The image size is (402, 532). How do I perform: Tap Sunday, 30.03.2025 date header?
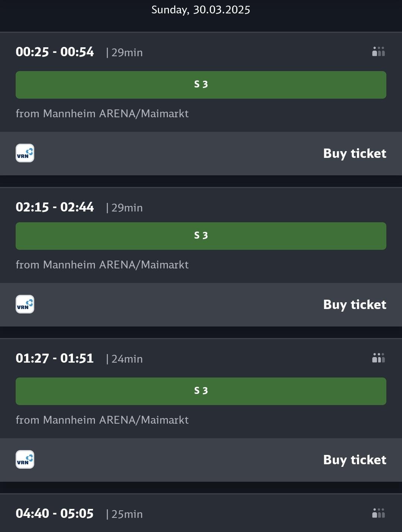(201, 10)
